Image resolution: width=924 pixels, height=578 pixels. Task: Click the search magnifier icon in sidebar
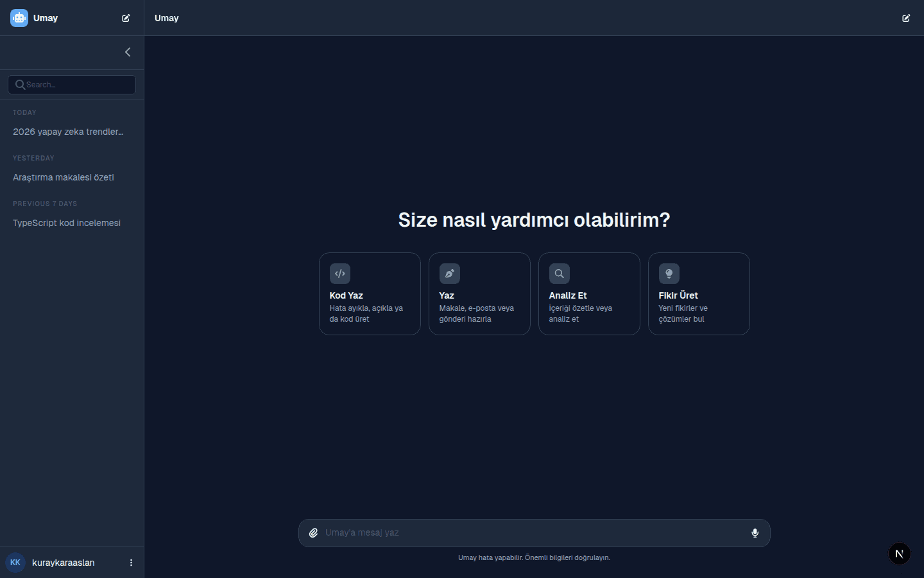[x=21, y=85]
